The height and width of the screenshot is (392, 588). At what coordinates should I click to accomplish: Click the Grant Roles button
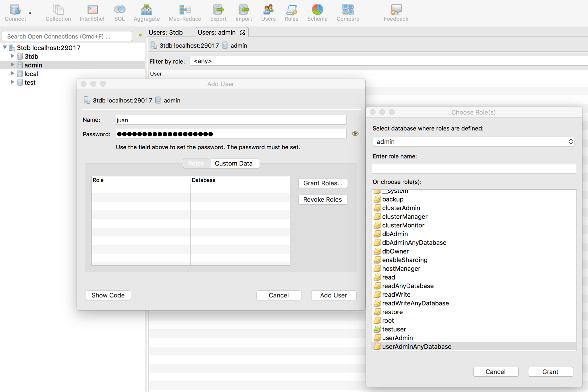pos(322,183)
